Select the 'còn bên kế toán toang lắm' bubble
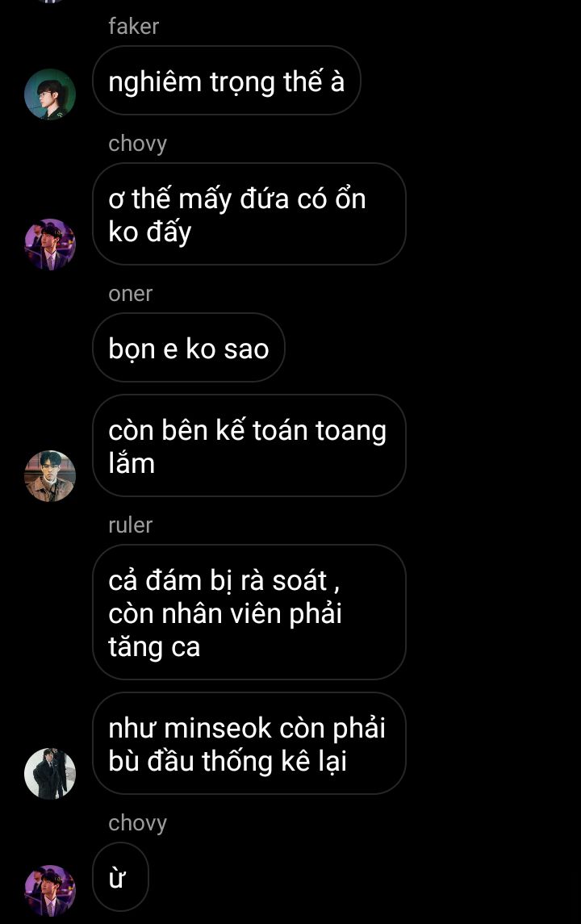 pos(249,445)
